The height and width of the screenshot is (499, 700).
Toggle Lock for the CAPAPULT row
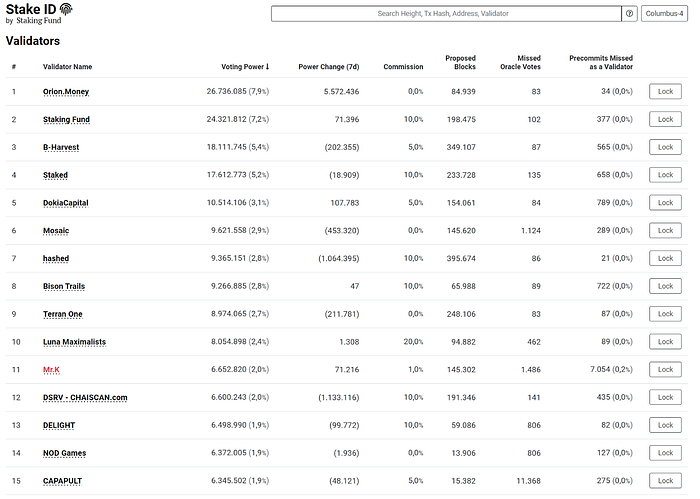pyautogui.click(x=665, y=481)
